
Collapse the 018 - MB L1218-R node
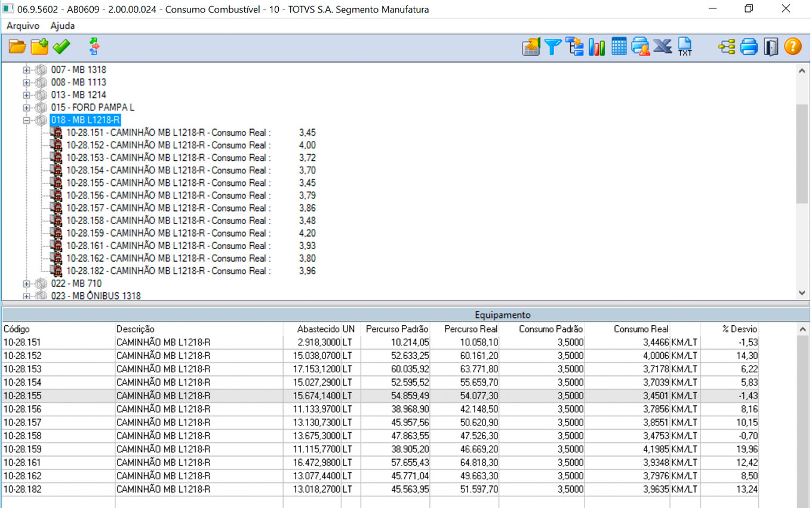(26, 120)
